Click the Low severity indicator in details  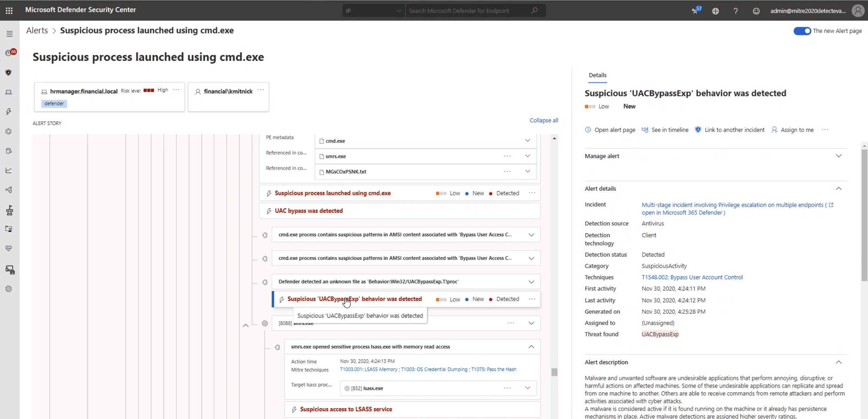pos(597,106)
